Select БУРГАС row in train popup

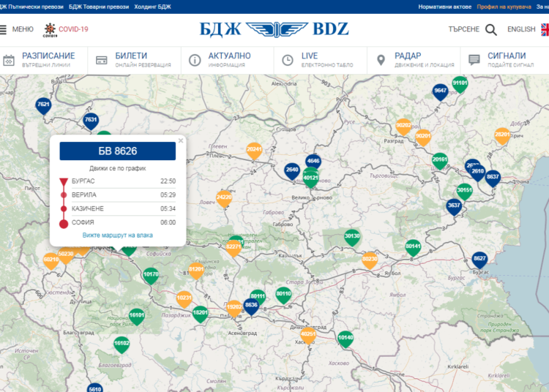118,181
